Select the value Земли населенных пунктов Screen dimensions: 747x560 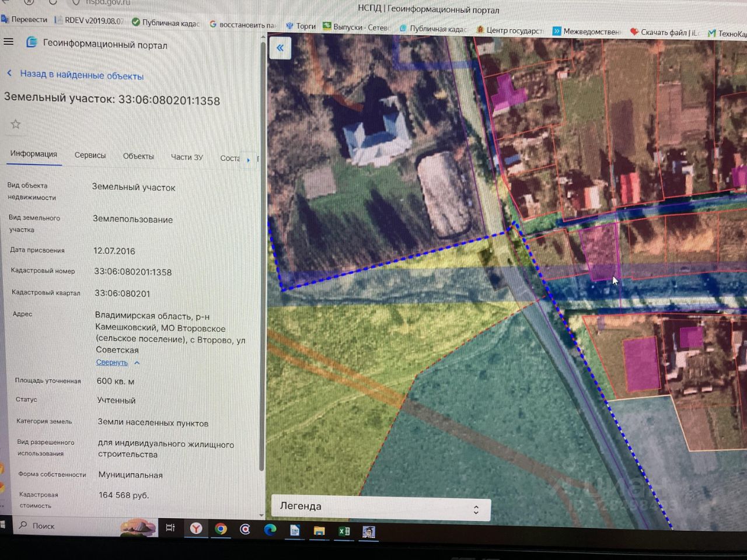(153, 423)
